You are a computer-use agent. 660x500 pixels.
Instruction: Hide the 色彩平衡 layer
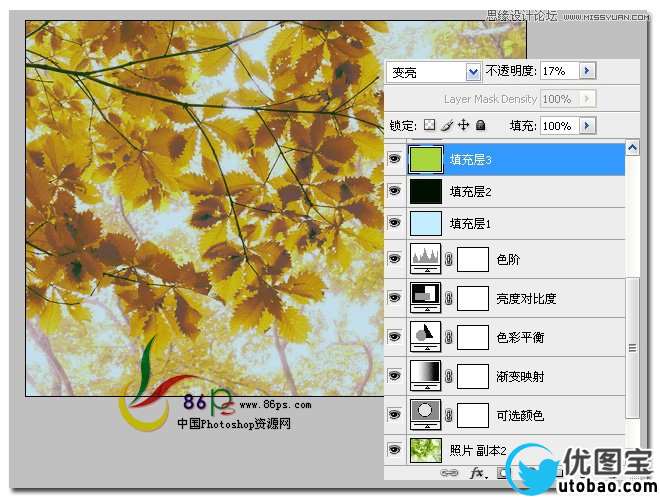(394, 336)
